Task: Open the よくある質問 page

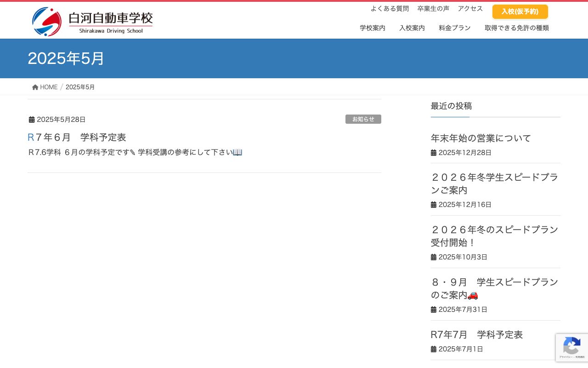Action: coord(390,8)
